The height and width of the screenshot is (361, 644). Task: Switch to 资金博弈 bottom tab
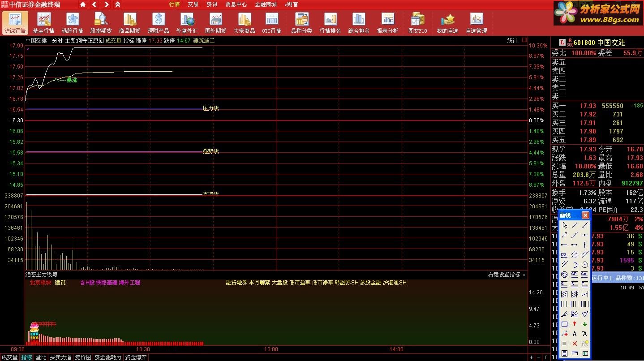136,357
